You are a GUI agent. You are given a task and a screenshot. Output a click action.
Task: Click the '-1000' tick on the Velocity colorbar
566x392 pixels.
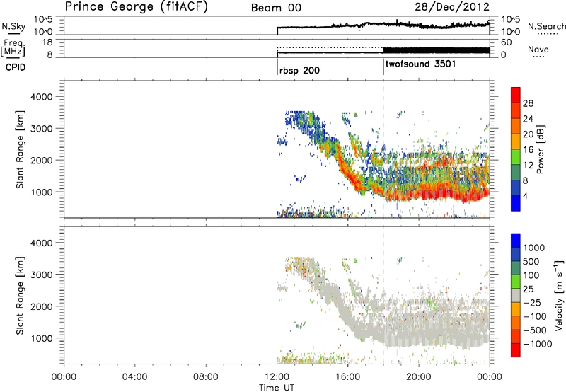[537, 344]
